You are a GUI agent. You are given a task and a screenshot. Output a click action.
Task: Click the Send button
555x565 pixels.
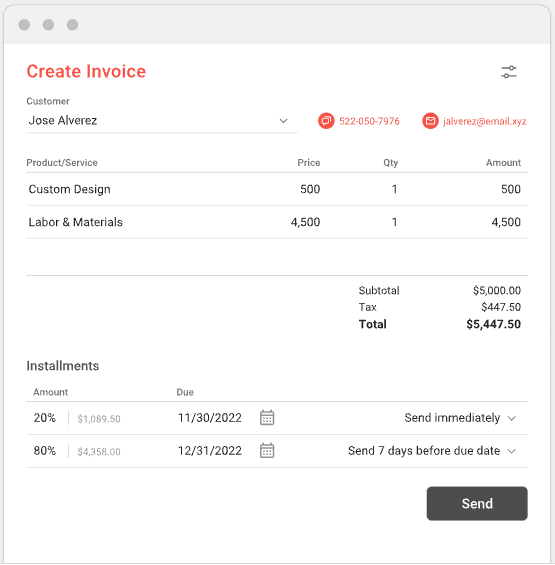pyautogui.click(x=477, y=503)
